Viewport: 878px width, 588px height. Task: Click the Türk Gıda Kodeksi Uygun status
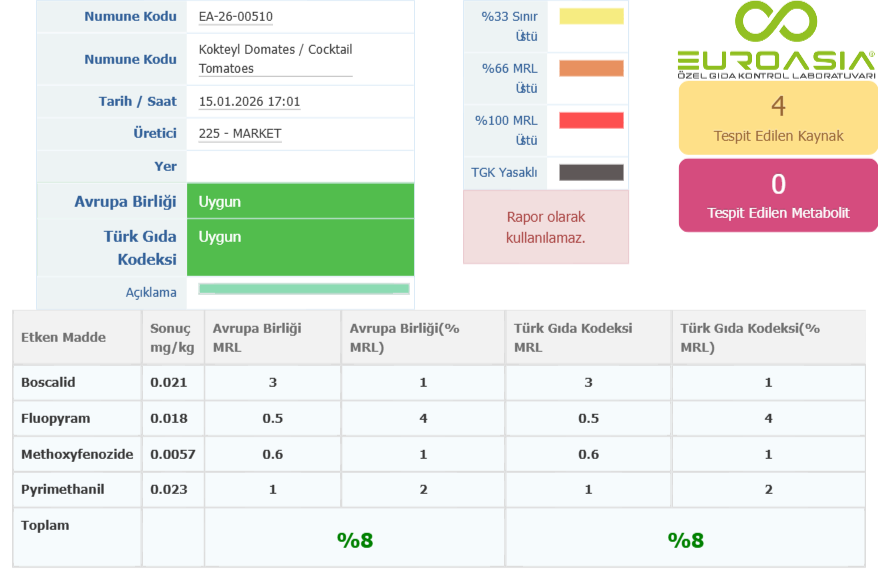point(300,247)
